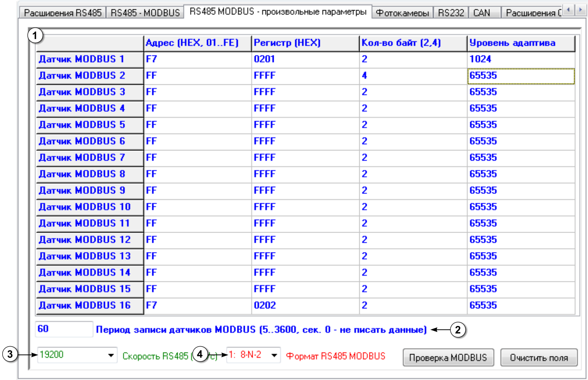Open the RS485 - MODBUS tab
Image resolution: width=588 pixels, height=380 pixels.
pos(145,13)
